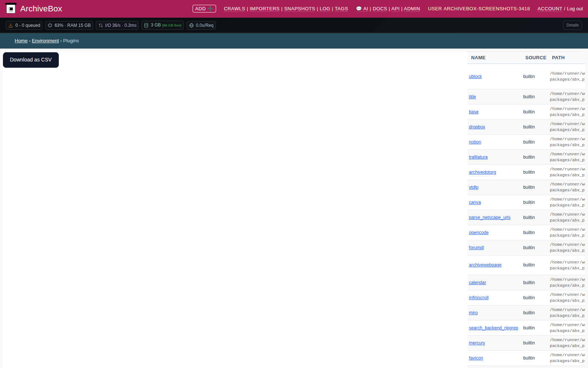Image resolution: width=588 pixels, height=368 pixels.
Task: Click the I/O arrows icon
Action: (101, 25)
